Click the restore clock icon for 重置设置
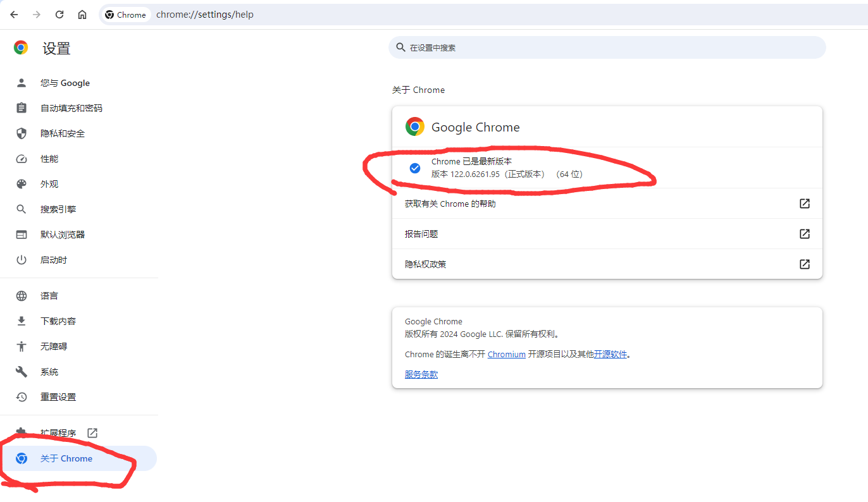868x502 pixels. coord(22,397)
